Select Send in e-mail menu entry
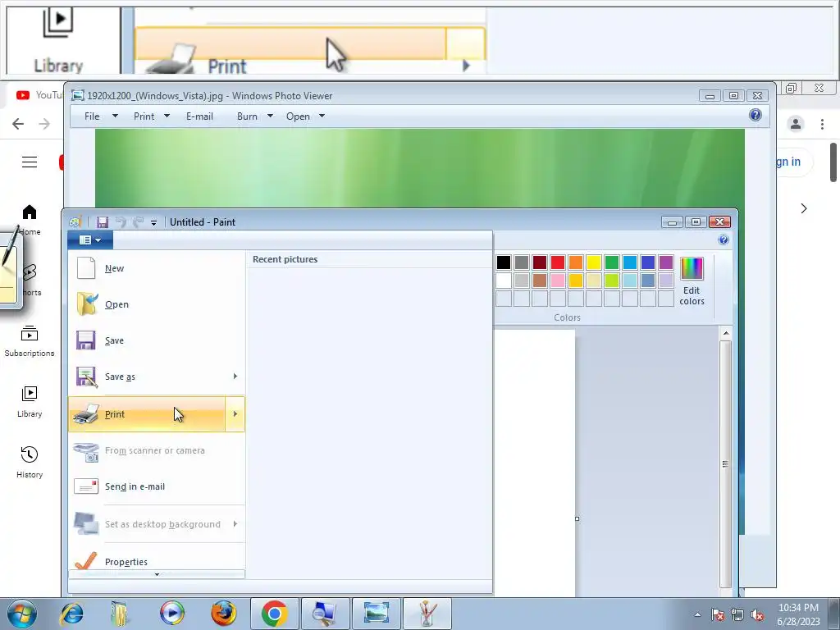This screenshot has height=630, width=840. point(157,486)
